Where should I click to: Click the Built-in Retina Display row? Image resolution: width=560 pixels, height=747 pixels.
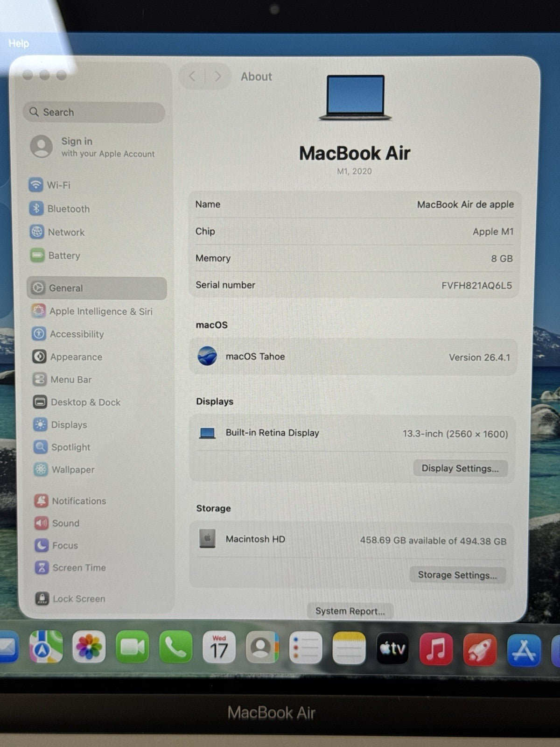(353, 433)
